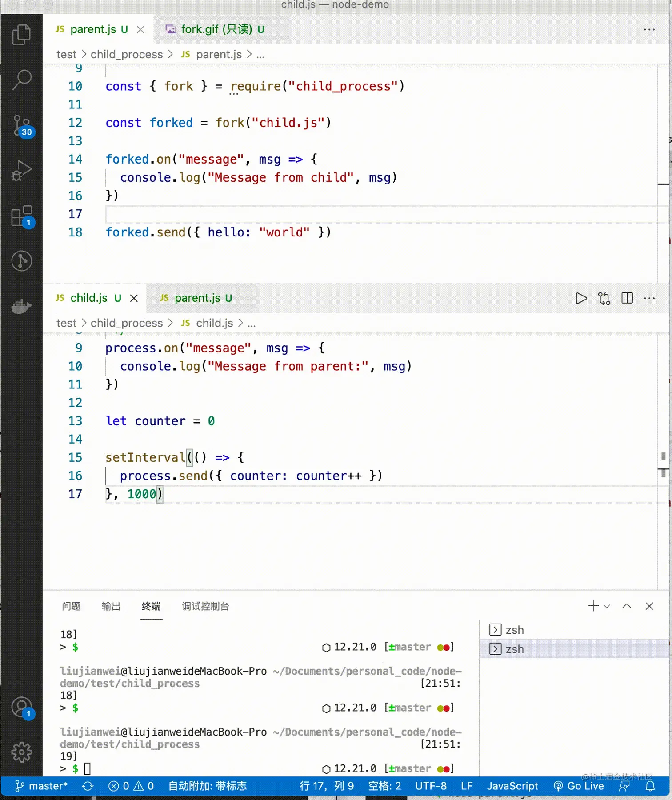
Task: Open the Explorer view in activity bar
Action: tap(21, 35)
